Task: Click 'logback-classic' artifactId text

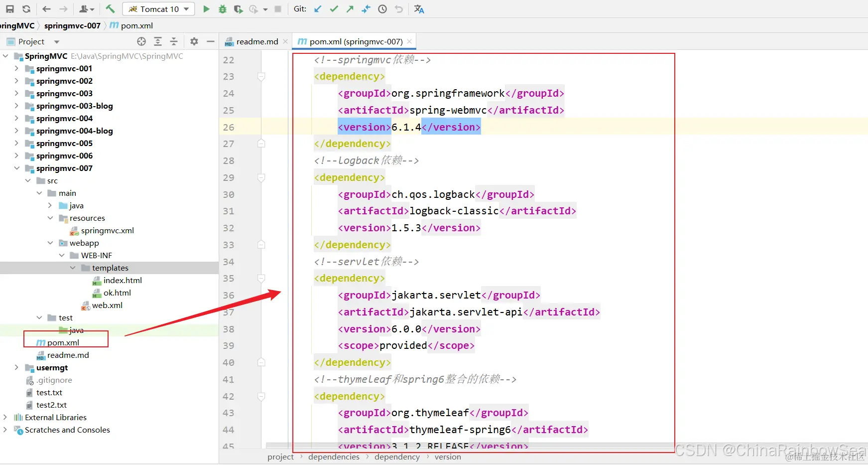Action: click(x=454, y=211)
